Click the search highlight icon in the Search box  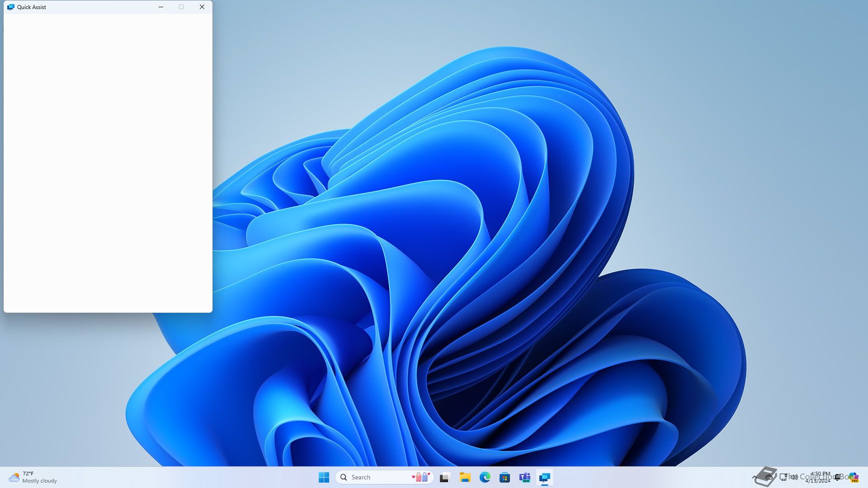coord(421,477)
